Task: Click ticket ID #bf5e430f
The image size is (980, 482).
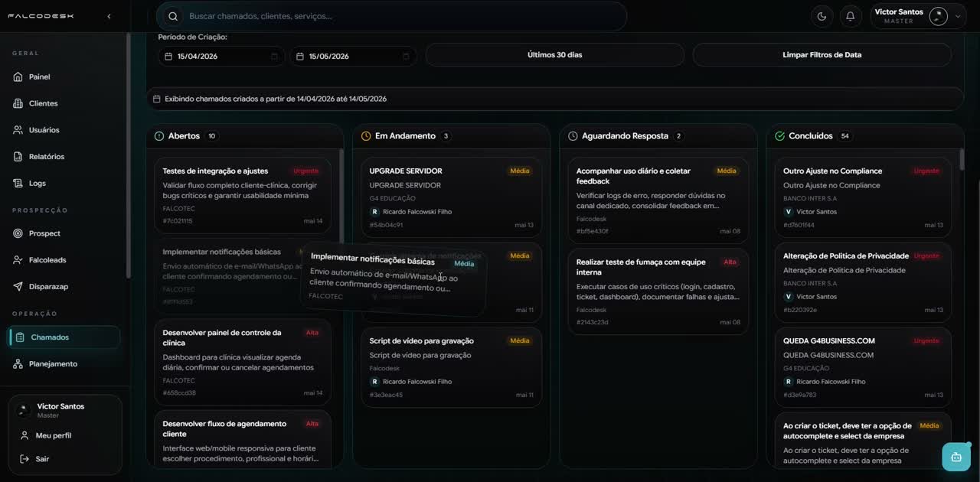Action: [x=593, y=231]
